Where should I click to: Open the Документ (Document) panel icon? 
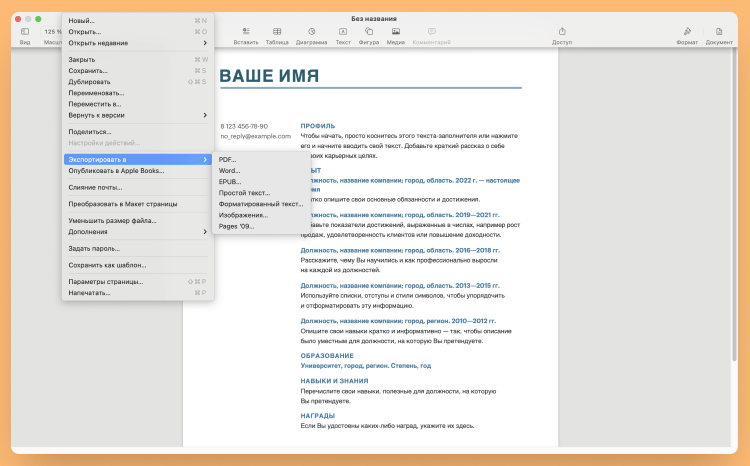[719, 32]
